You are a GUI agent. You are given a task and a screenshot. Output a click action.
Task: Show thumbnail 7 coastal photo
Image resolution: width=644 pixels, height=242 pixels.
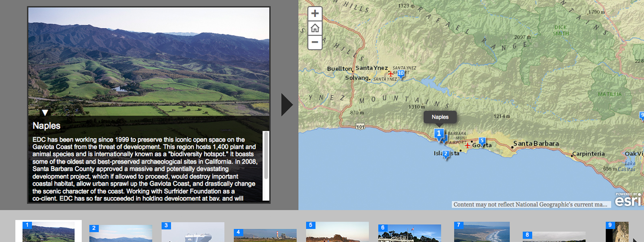[481, 232]
